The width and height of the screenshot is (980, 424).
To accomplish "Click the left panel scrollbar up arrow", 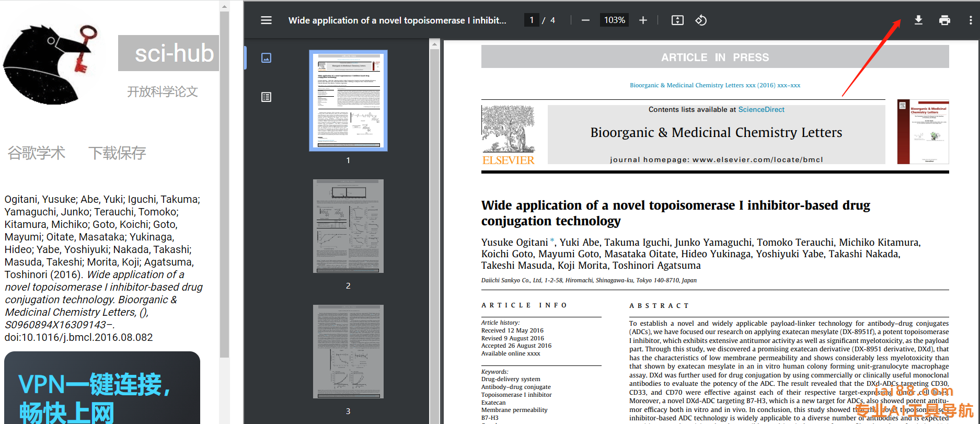I will tap(224, 7).
